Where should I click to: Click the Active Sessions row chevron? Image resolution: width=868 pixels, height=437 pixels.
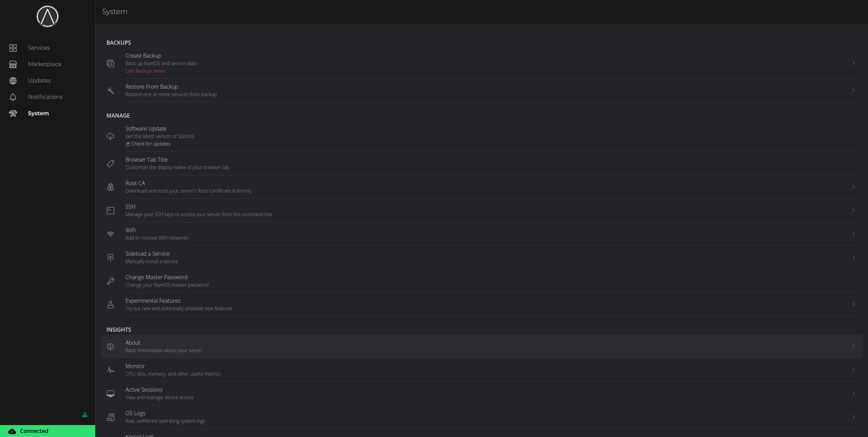[x=853, y=393]
